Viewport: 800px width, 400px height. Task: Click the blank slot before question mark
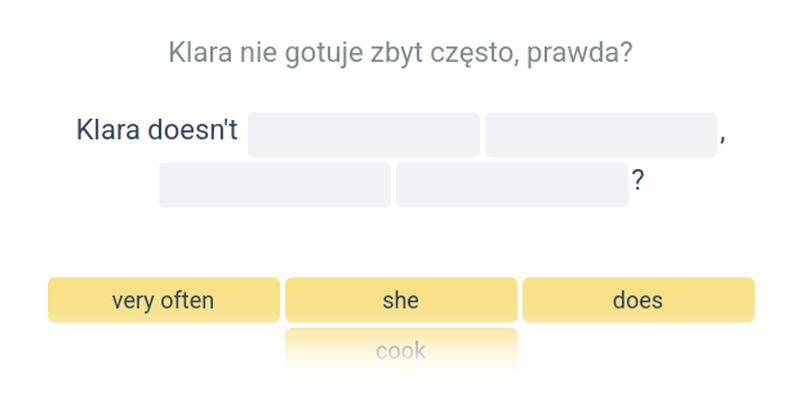[512, 185]
